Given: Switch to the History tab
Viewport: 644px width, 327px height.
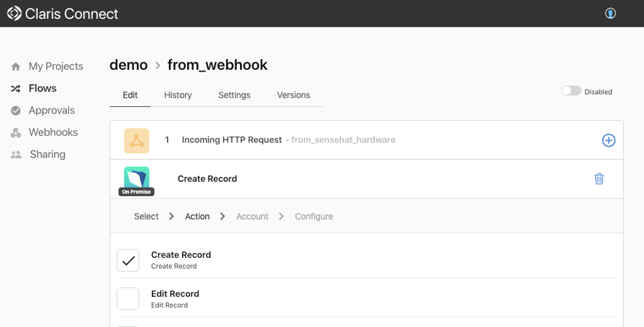Looking at the screenshot, I should pyautogui.click(x=178, y=95).
